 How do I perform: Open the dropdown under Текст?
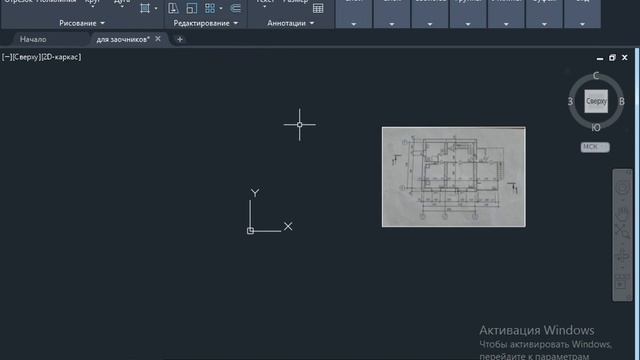(264, 6)
